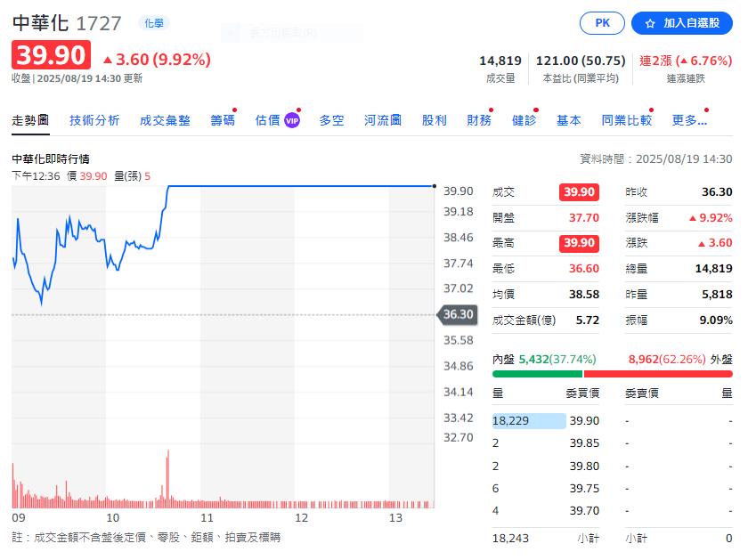Click the 化學 industry tag
The width and height of the screenshot is (748, 560).
pyautogui.click(x=153, y=23)
